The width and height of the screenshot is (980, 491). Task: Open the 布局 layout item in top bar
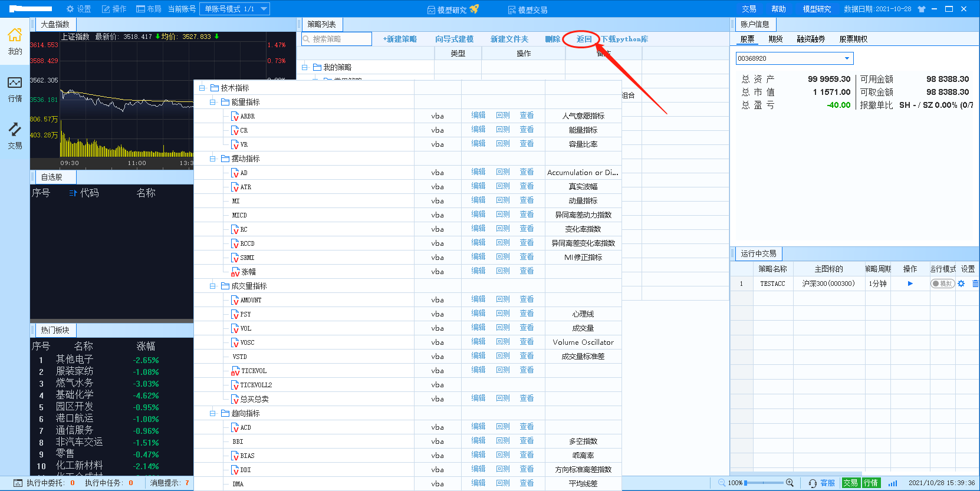[149, 9]
